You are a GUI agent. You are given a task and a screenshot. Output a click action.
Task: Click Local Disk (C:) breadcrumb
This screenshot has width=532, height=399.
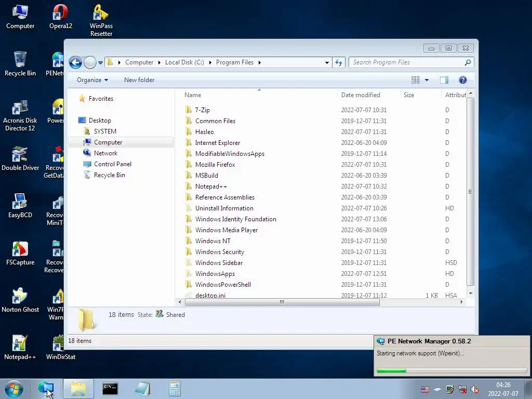(x=184, y=62)
